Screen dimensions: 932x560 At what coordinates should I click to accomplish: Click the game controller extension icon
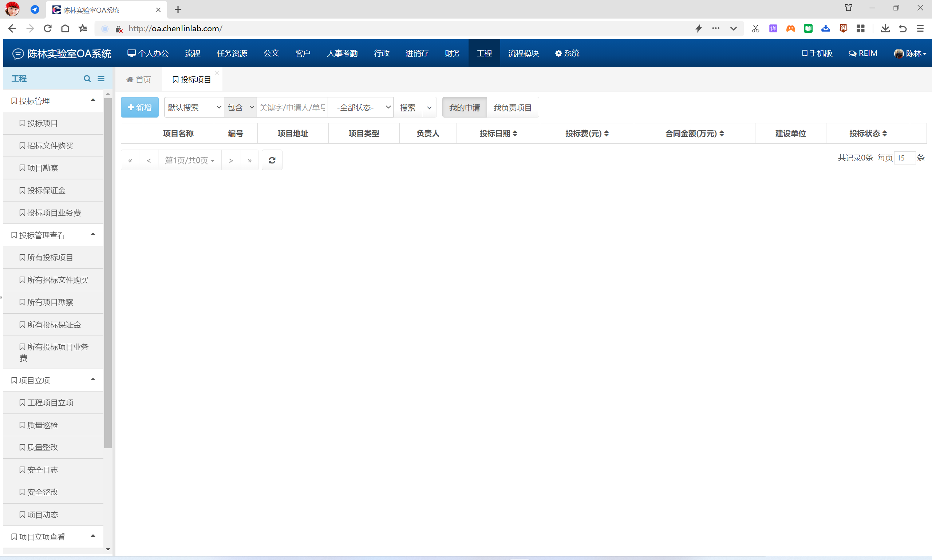click(x=790, y=28)
